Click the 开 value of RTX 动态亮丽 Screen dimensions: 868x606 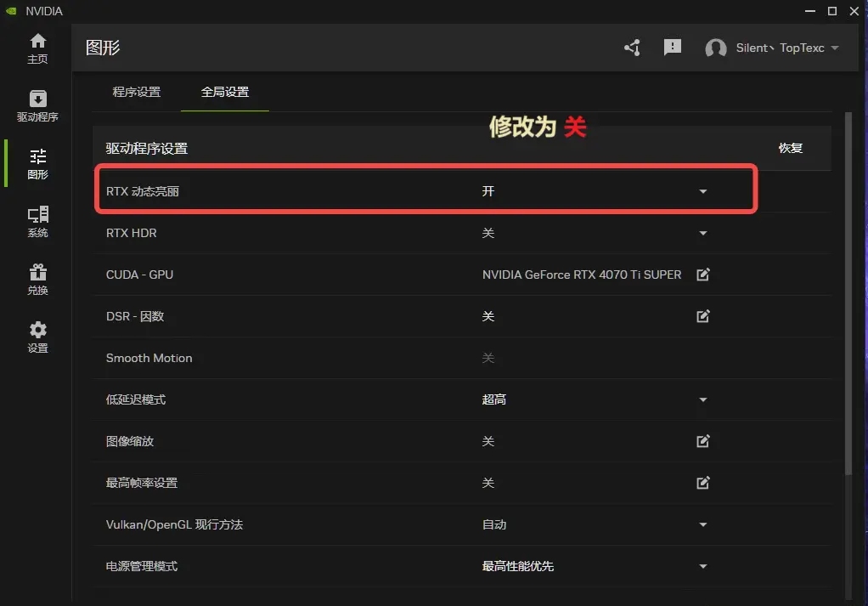click(x=488, y=191)
